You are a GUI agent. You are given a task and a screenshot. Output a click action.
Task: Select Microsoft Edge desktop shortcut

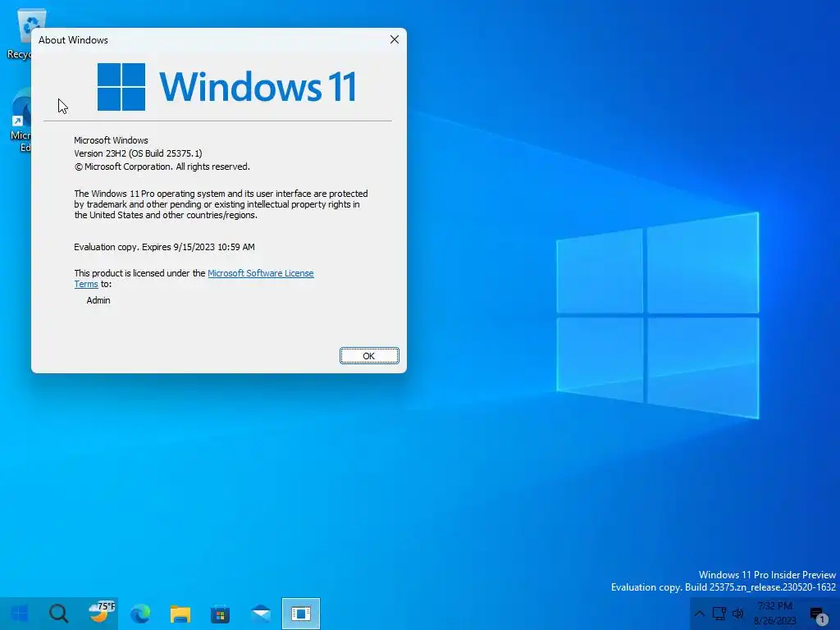20,121
